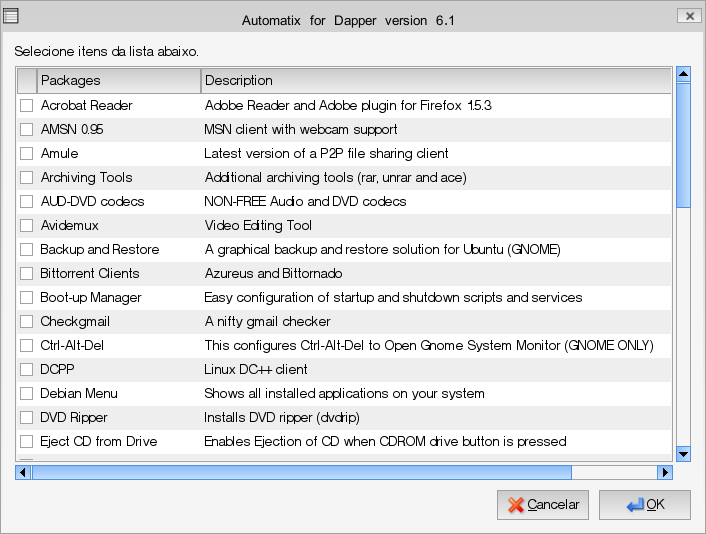The image size is (706, 534).
Task: Mark the DVD Ripper checkbox
Action: 27,418
